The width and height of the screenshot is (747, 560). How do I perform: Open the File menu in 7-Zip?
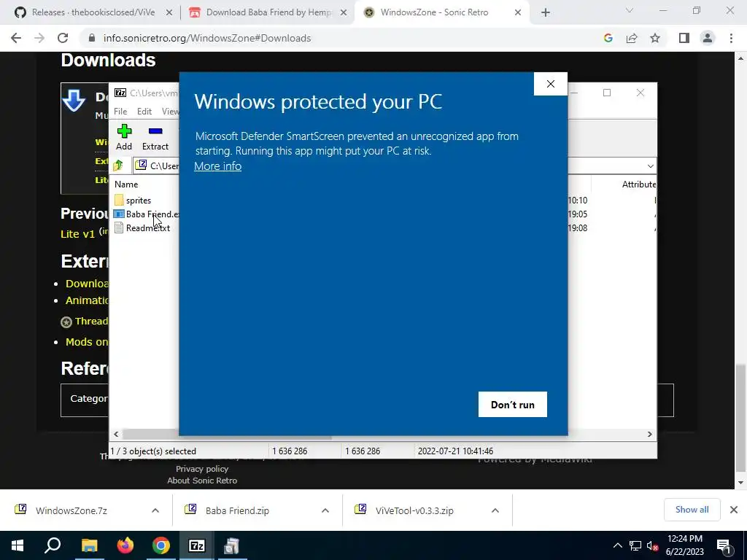120,111
